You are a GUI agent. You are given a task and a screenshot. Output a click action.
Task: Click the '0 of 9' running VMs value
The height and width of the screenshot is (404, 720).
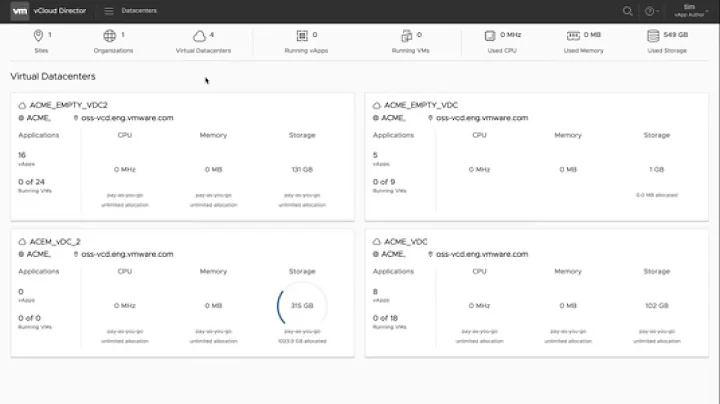coord(384,182)
